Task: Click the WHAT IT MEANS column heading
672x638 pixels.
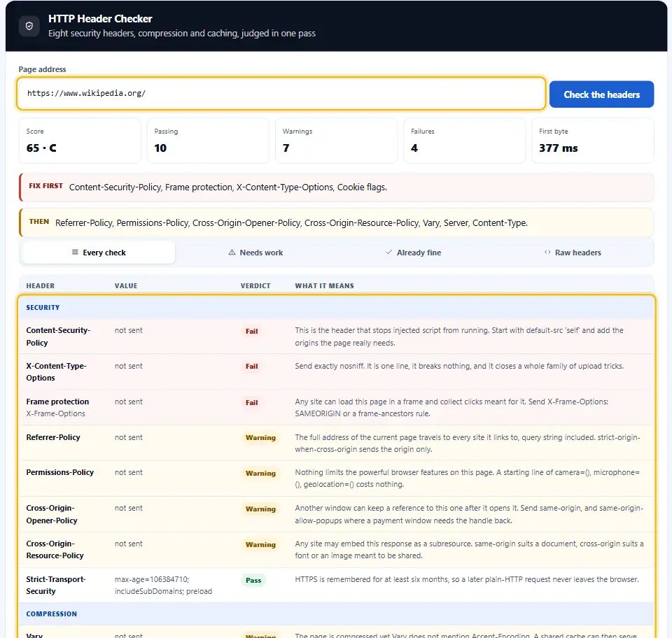Action: point(324,285)
